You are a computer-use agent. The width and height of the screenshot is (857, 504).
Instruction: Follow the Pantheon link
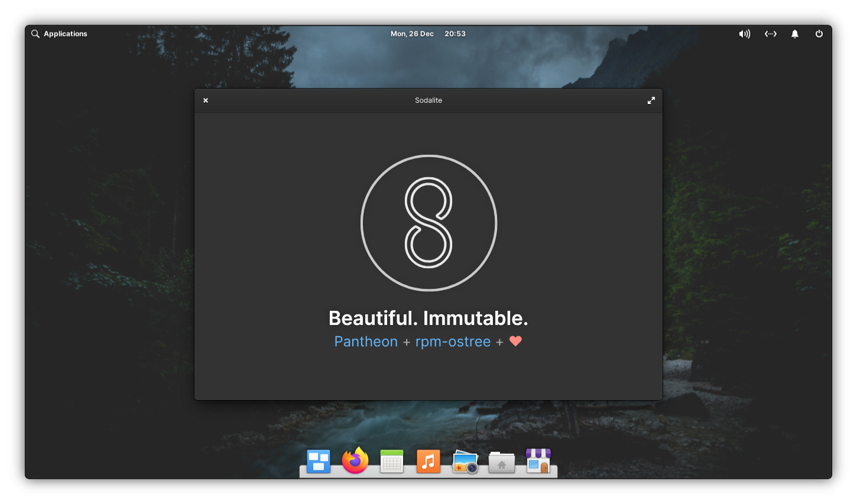point(366,342)
